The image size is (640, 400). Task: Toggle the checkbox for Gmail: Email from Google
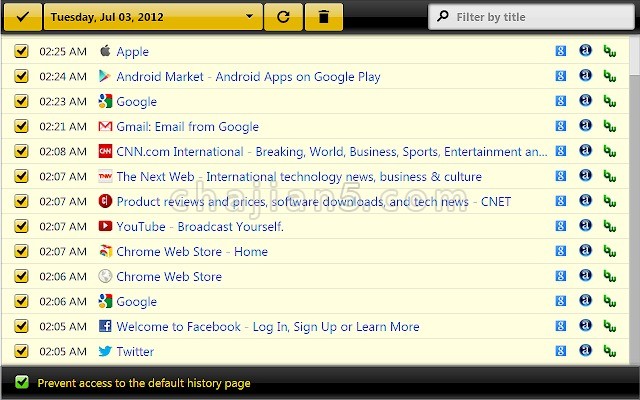pos(21,126)
